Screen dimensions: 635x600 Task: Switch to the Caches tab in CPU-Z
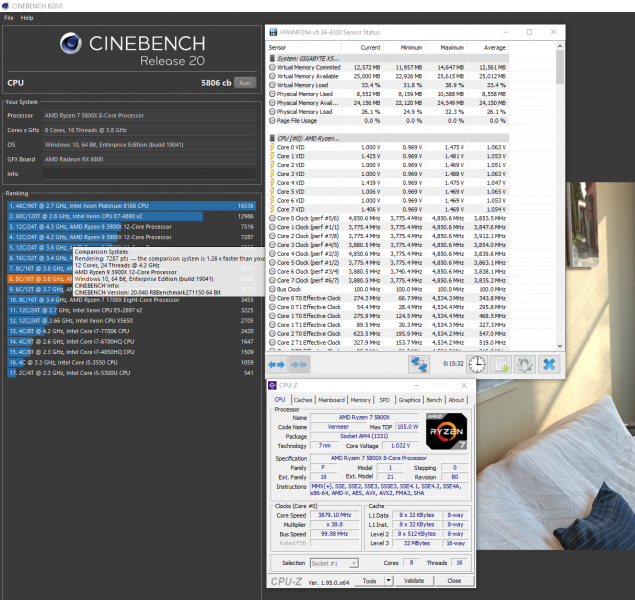[302, 399]
